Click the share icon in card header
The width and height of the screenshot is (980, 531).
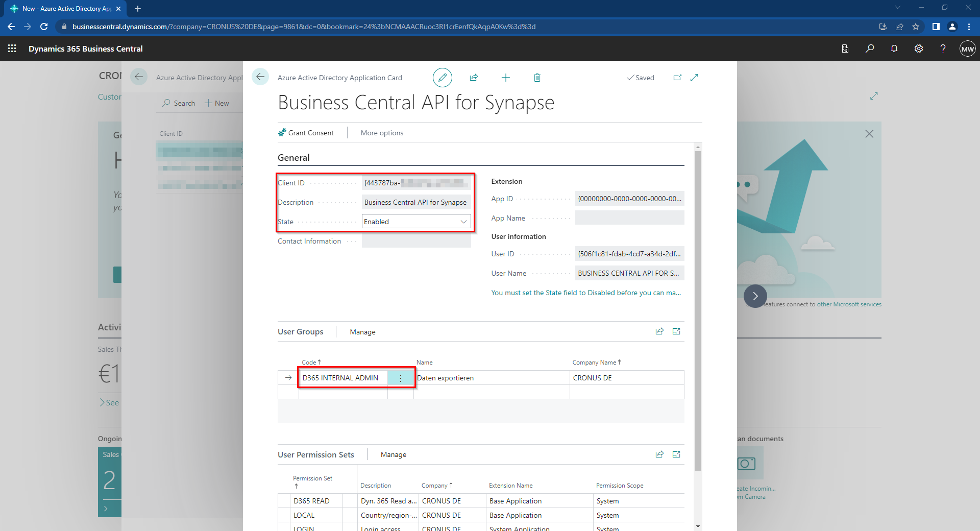pyautogui.click(x=474, y=78)
